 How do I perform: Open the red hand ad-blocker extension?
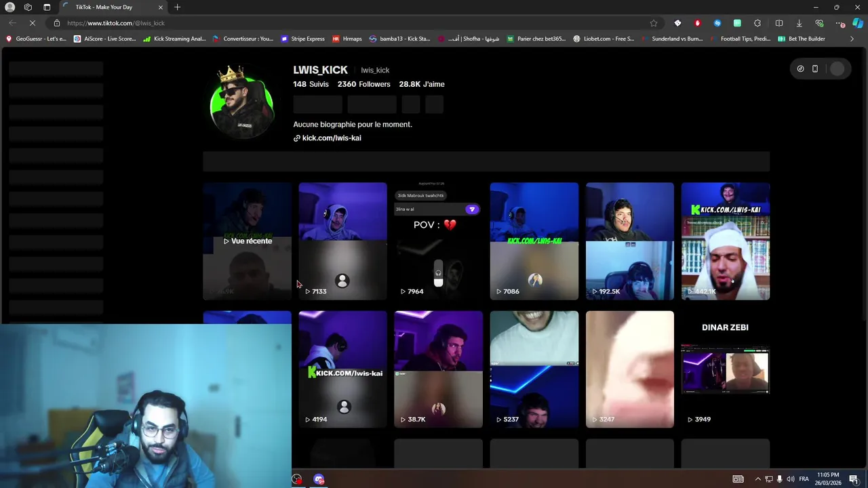[697, 23]
